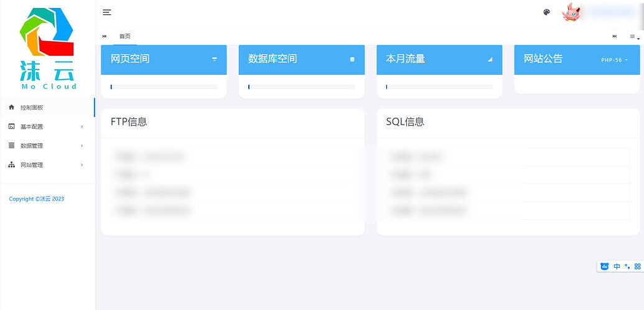Click the Mo Cloud logo
Screen dimensions: 644x310
[x=48, y=48]
